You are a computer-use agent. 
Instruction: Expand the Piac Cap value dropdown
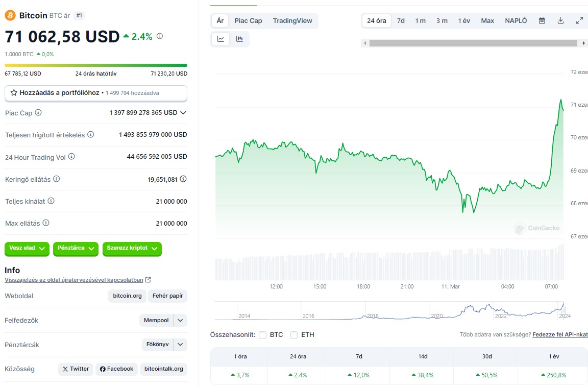183,112
